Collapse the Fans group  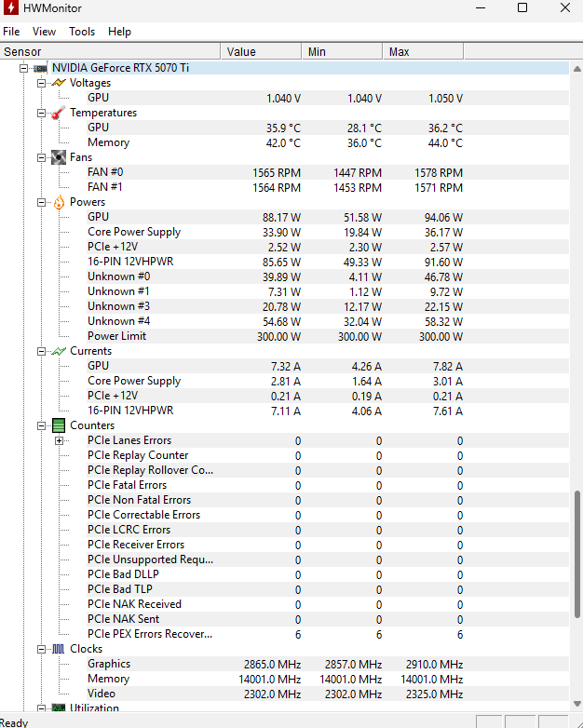(x=41, y=158)
